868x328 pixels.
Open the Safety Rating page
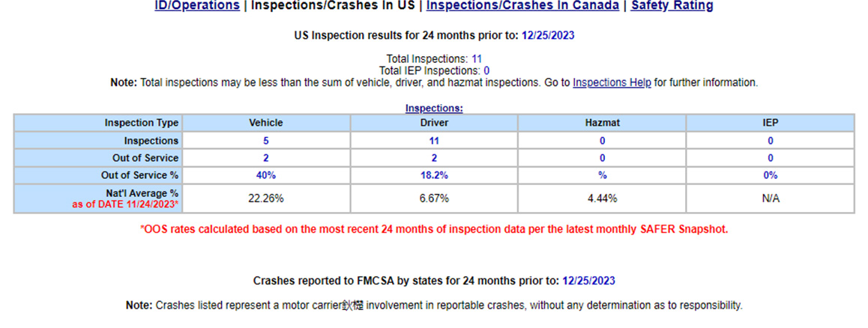(x=672, y=6)
